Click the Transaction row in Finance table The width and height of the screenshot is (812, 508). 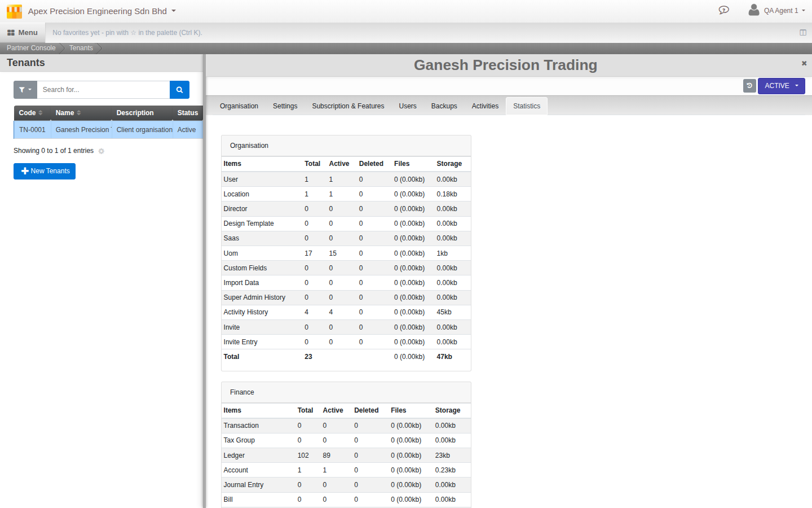point(346,426)
